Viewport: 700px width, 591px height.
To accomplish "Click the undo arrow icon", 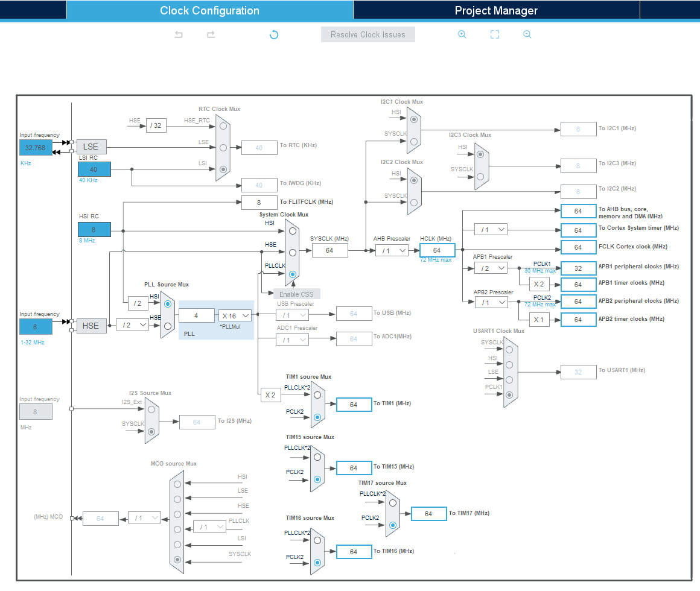I will (179, 34).
